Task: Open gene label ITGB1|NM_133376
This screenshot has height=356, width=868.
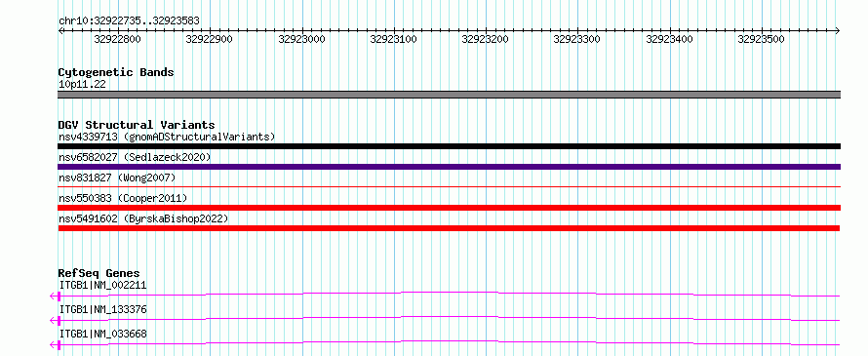Action: (x=103, y=309)
